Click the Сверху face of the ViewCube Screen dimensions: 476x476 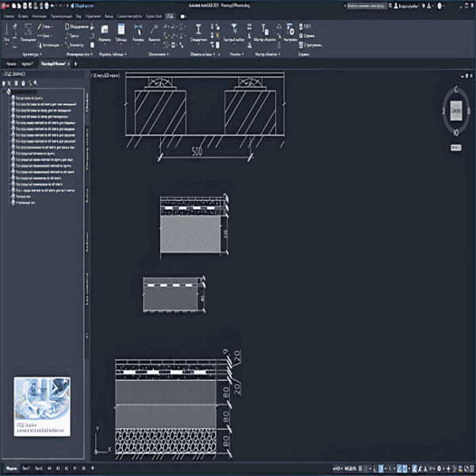[x=455, y=110]
